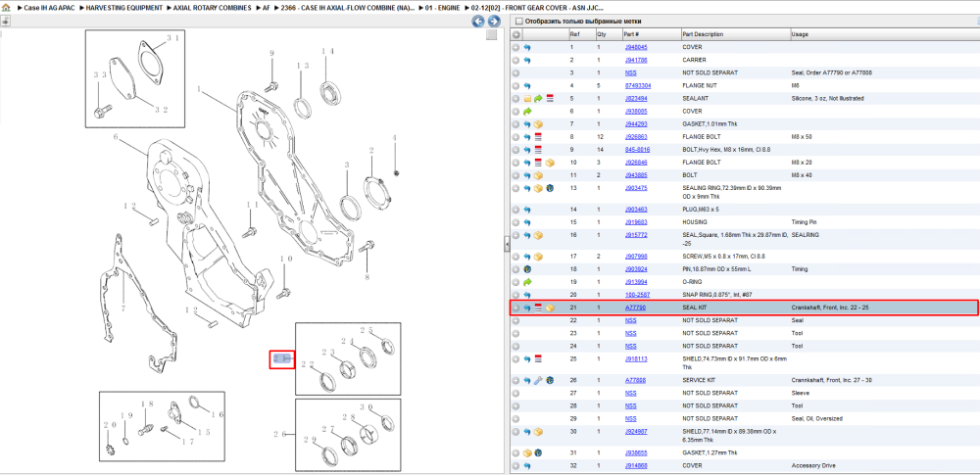Open part number link J948045
Image resolution: width=980 pixels, height=475 pixels.
point(636,47)
